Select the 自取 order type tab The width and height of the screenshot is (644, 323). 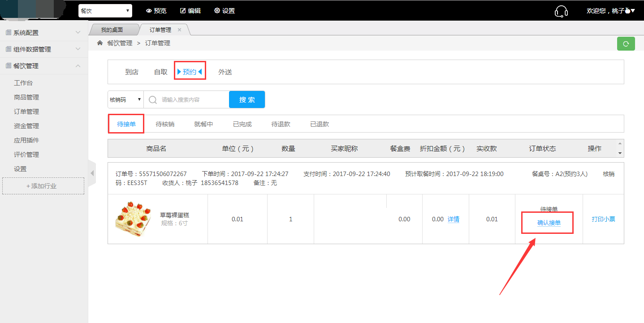point(161,72)
